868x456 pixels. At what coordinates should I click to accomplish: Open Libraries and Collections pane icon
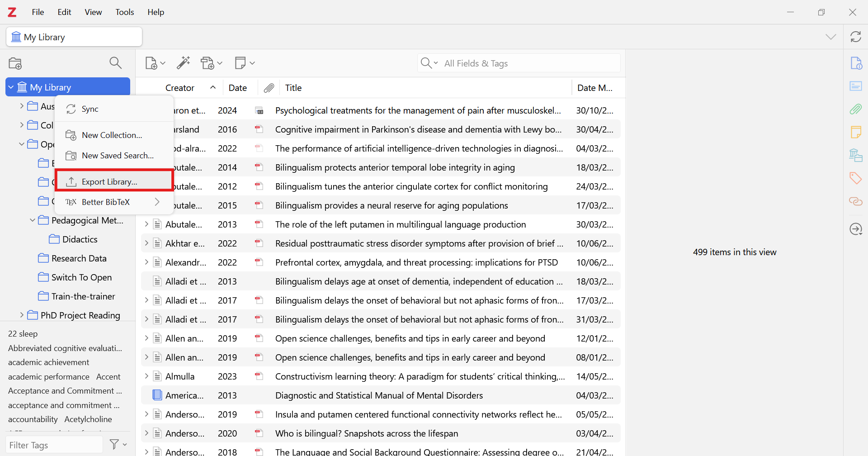[x=856, y=155]
